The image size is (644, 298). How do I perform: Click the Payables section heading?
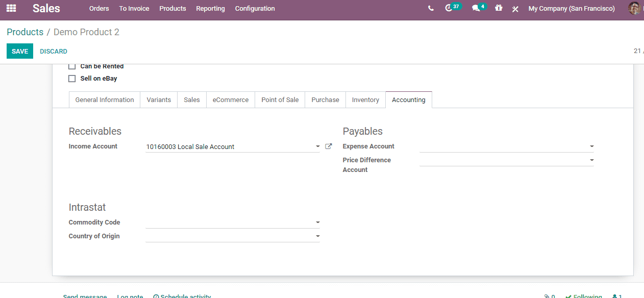[363, 131]
